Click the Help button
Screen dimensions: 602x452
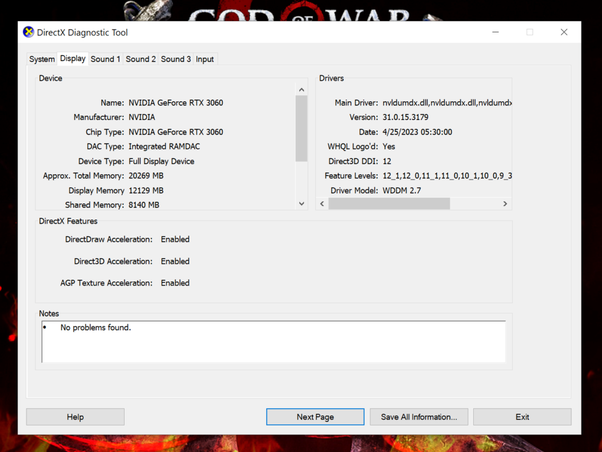tap(75, 417)
